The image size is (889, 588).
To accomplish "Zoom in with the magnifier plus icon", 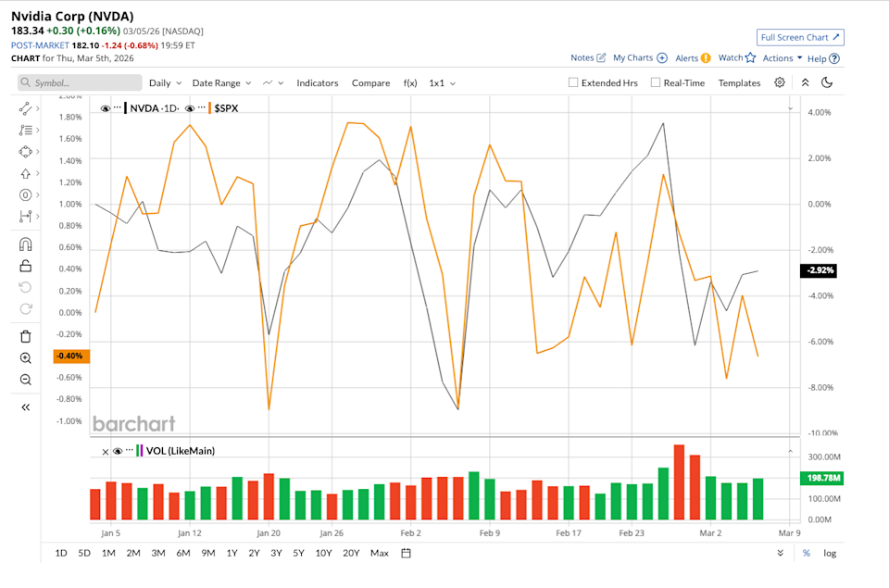I will coord(25,357).
